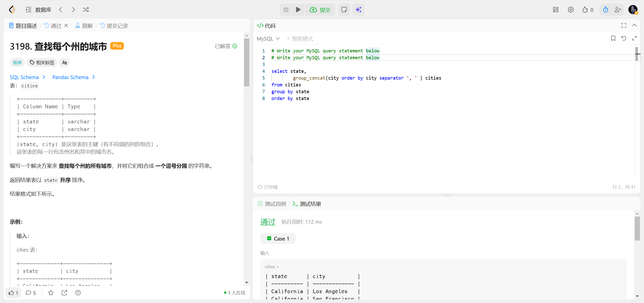Switch to the 题解 tab

[84, 26]
